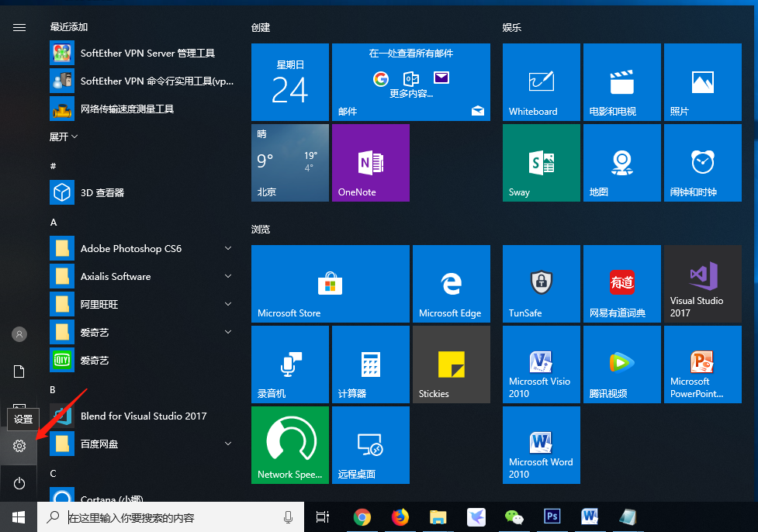
Task: Click the 创建 tile group title
Action: 261,28
